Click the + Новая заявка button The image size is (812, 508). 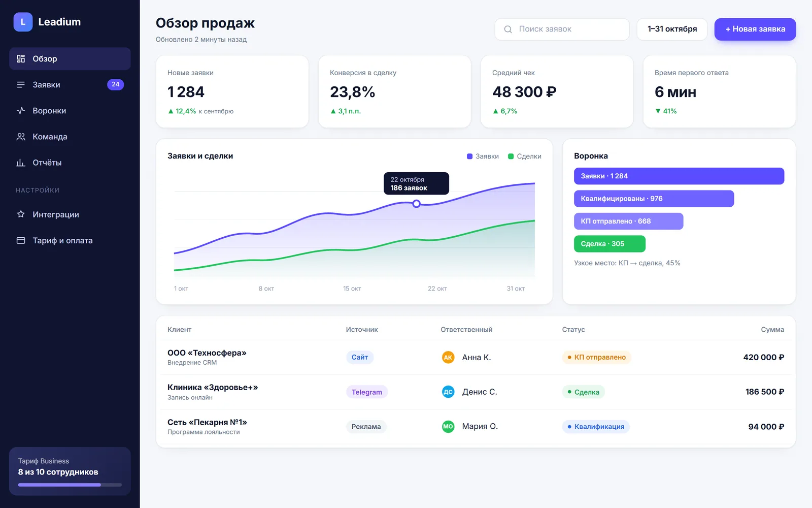(755, 29)
